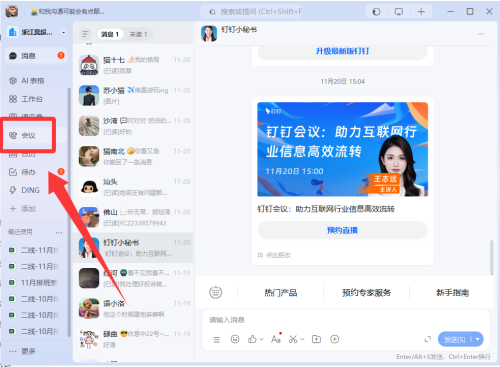Screen dimensions: 500x367
Task: Click the send-file folder icon
Action: click(x=316, y=339)
